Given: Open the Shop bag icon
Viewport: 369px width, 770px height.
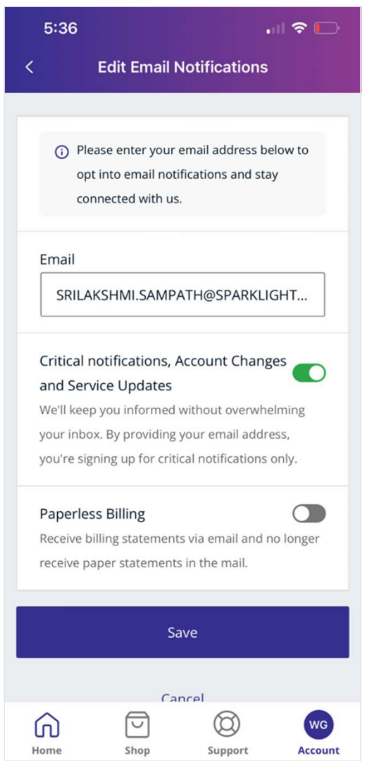Looking at the screenshot, I should coord(137,724).
